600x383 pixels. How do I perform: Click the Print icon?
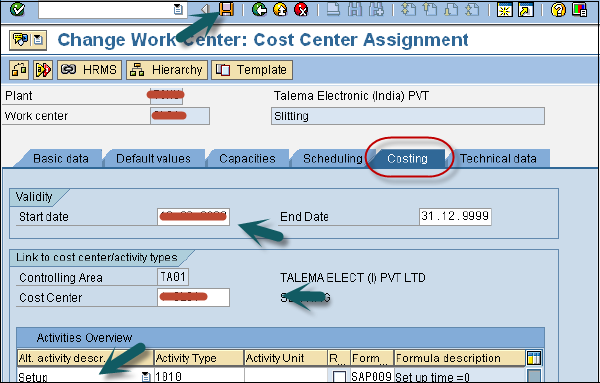click(x=333, y=9)
